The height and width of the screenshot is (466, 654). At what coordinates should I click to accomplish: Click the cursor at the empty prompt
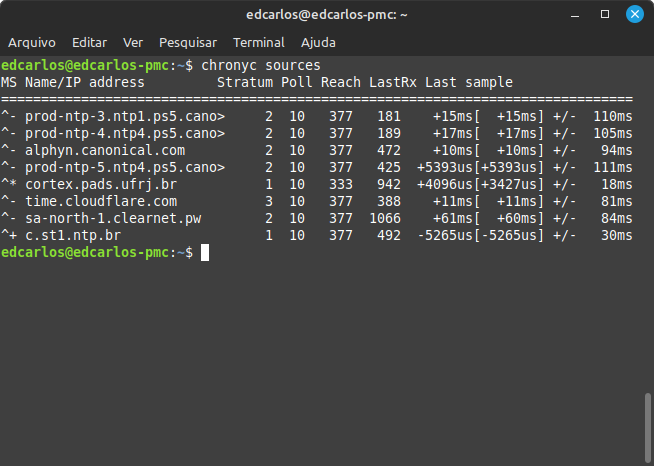point(205,253)
